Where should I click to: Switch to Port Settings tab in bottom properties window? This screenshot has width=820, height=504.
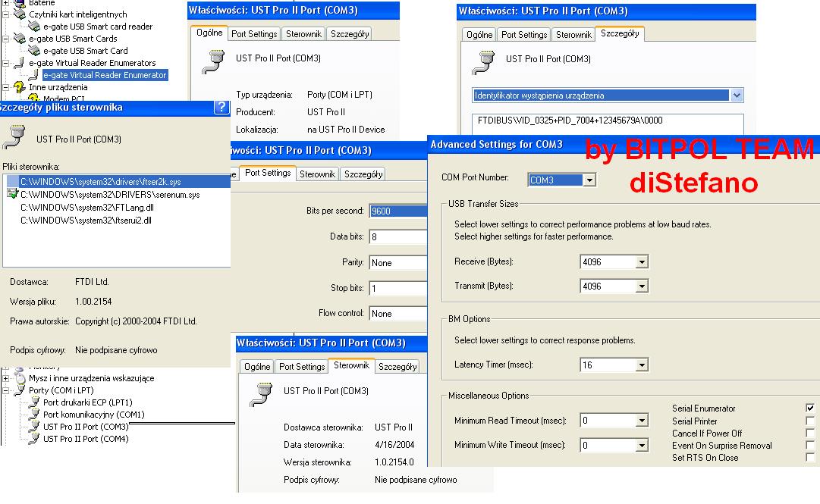[302, 367]
